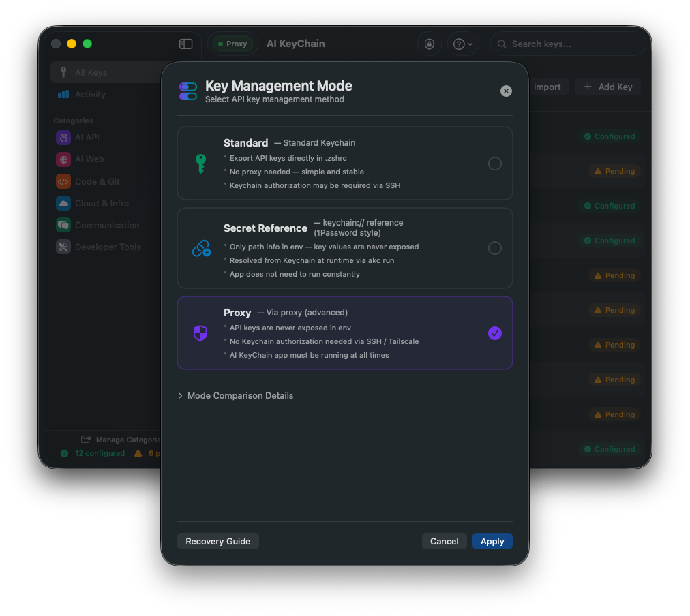Image resolution: width=690 pixels, height=616 pixels.
Task: Click 'AI KeyChain app must be running at all times'
Action: 310,355
